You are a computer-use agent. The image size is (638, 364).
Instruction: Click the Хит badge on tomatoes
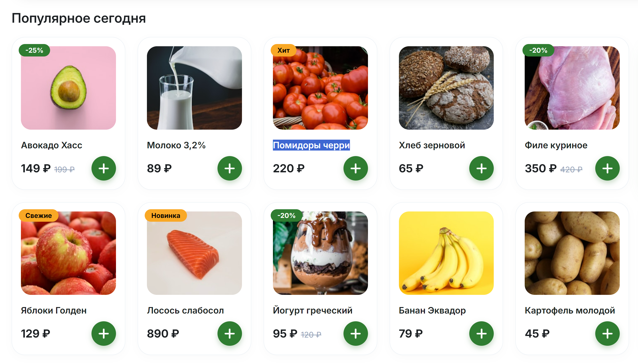(x=283, y=50)
